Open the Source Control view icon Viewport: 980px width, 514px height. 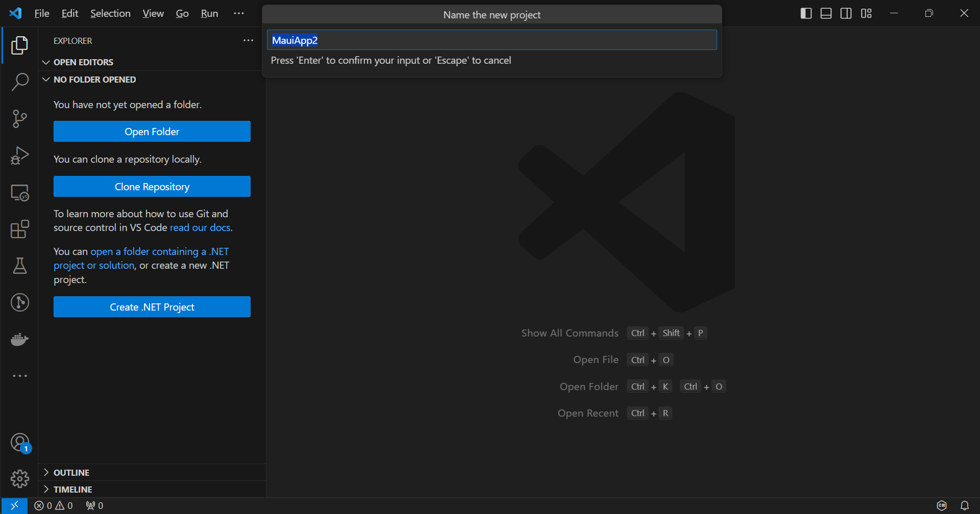click(19, 119)
